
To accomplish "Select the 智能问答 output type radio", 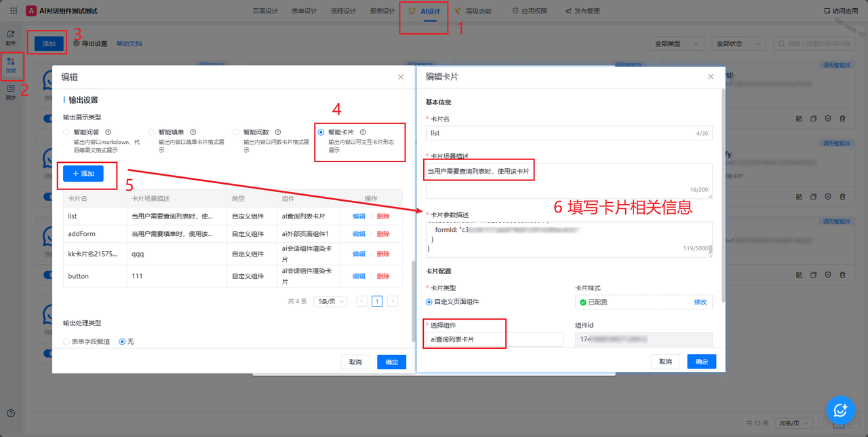I will pos(66,132).
